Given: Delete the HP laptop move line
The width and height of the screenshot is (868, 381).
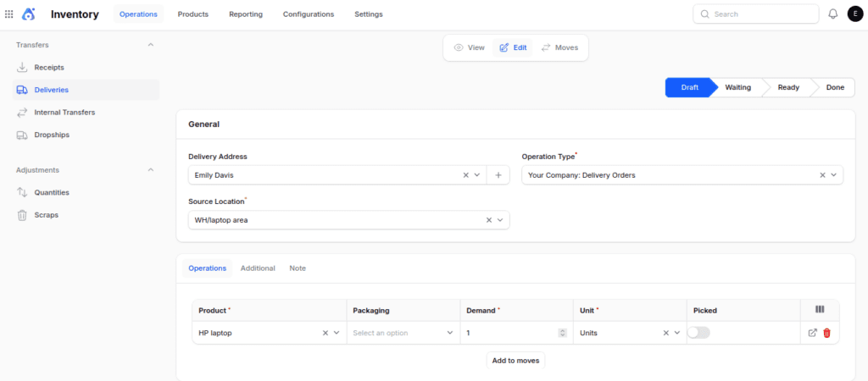Looking at the screenshot, I should point(827,333).
